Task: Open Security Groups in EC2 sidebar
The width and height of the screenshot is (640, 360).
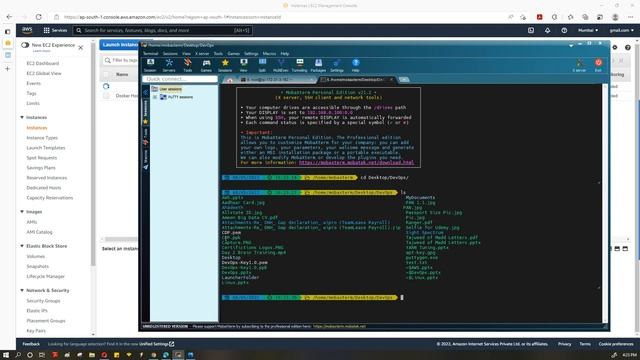Action: [43, 301]
